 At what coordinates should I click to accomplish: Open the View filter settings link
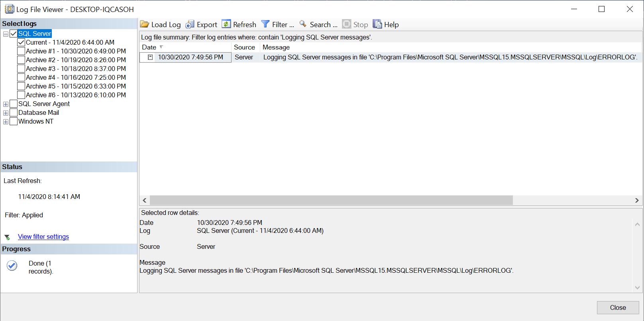coord(43,236)
